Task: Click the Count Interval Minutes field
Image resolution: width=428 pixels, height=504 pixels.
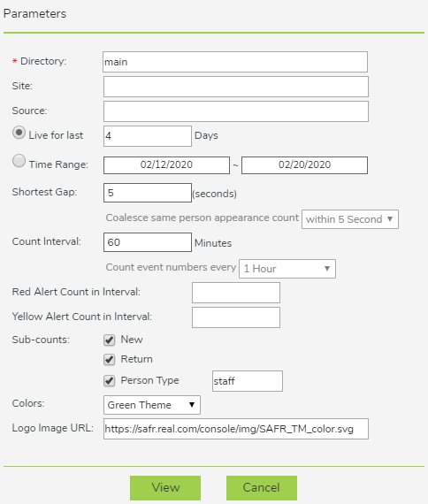Action: 148,242
